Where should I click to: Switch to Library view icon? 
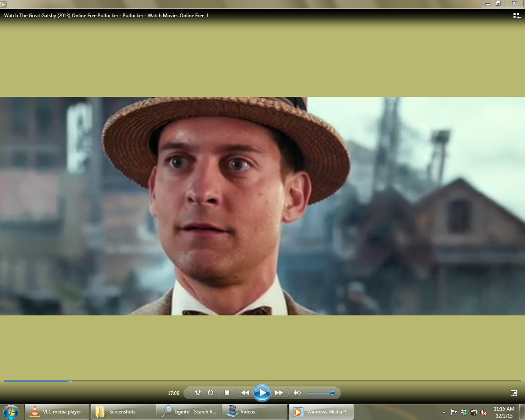click(516, 16)
